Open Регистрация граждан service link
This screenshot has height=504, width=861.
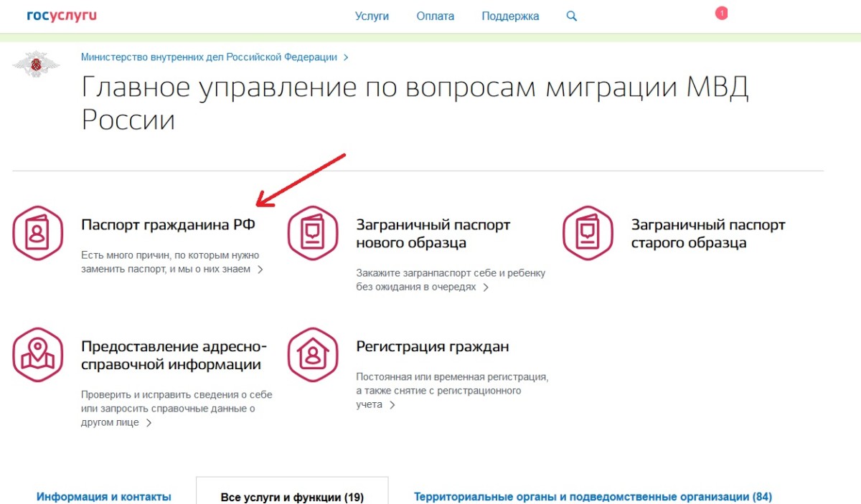(x=433, y=347)
